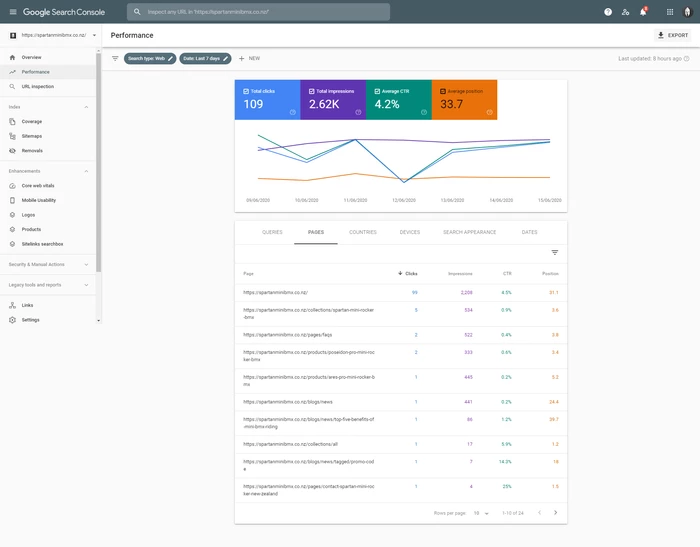Open the /collections/all page row
Screen dimensions: 700x547
tap(401, 444)
